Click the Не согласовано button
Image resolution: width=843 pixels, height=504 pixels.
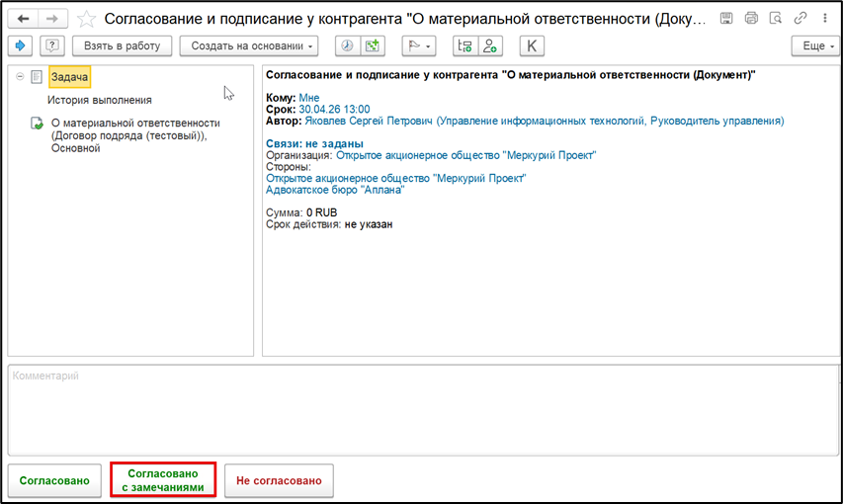(x=279, y=480)
